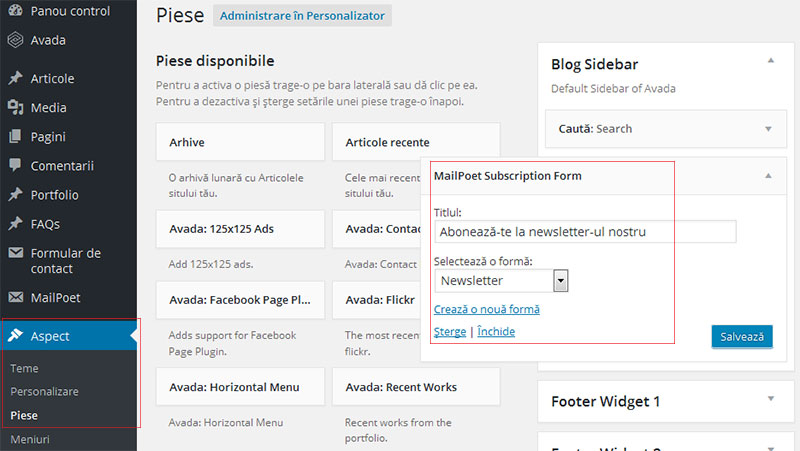Click the Administrare în Personalizator button

[x=302, y=17]
